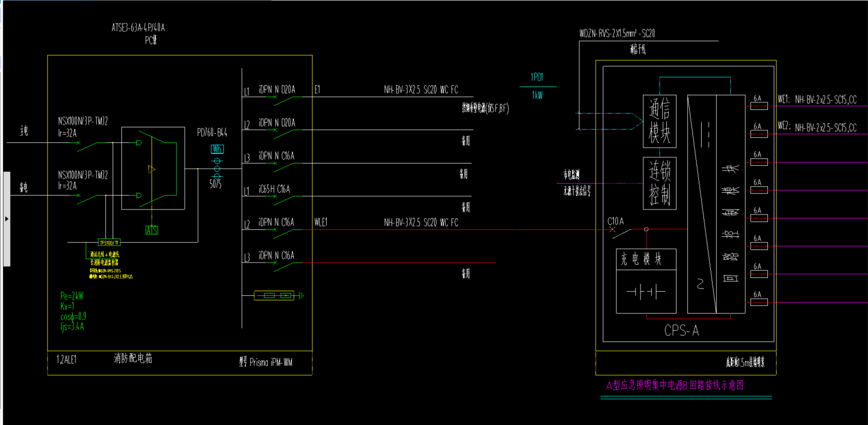Select the cosφ=0.9 text
This screenshot has height=425, width=868.
73,316
